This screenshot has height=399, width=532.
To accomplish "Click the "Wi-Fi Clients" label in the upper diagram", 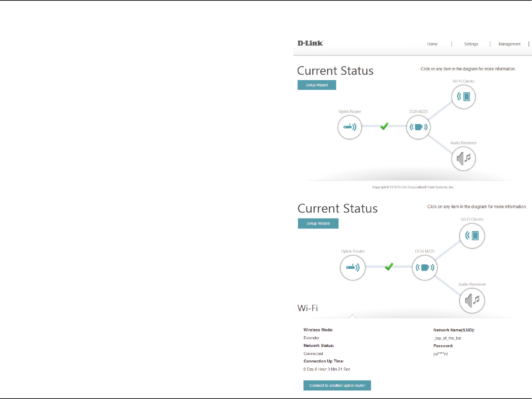I will pos(463,81).
